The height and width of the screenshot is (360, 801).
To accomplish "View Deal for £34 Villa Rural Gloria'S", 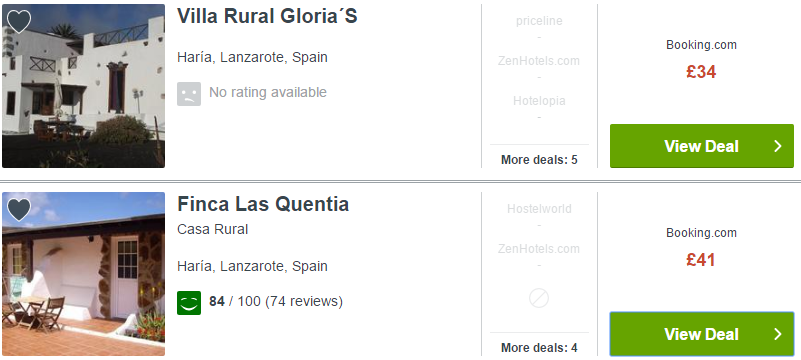I will coord(702,146).
